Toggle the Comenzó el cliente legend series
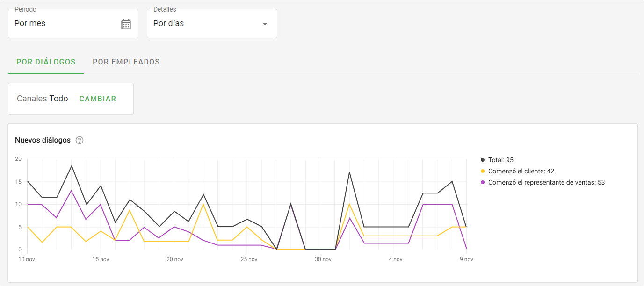The width and height of the screenshot is (644, 286). (521, 171)
